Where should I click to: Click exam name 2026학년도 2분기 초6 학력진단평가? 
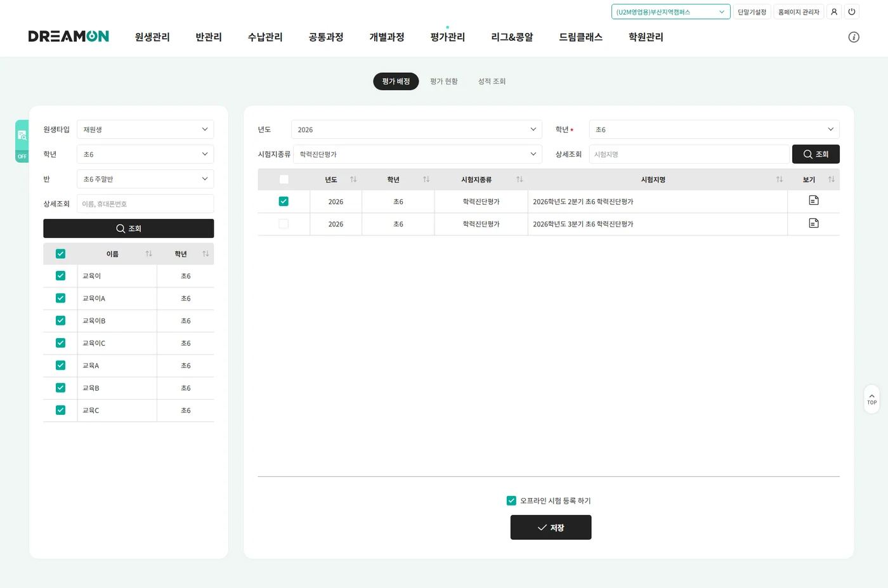coord(583,202)
